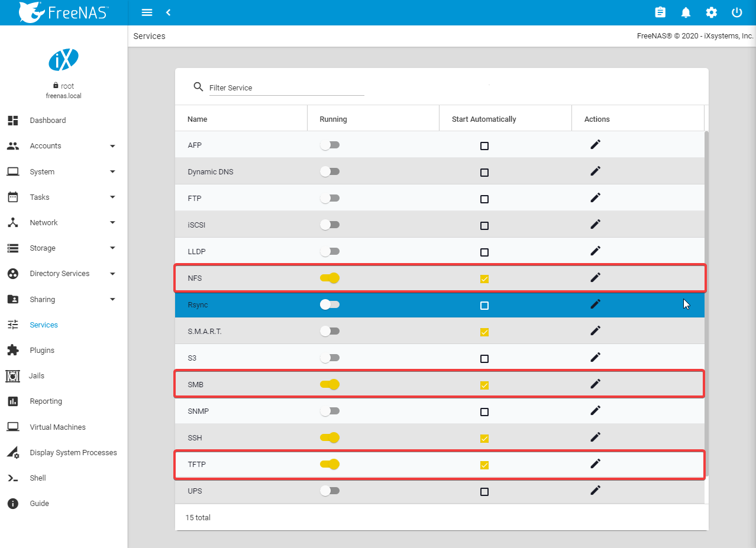
Task: Turn off the SMB running toggle
Action: pos(330,384)
